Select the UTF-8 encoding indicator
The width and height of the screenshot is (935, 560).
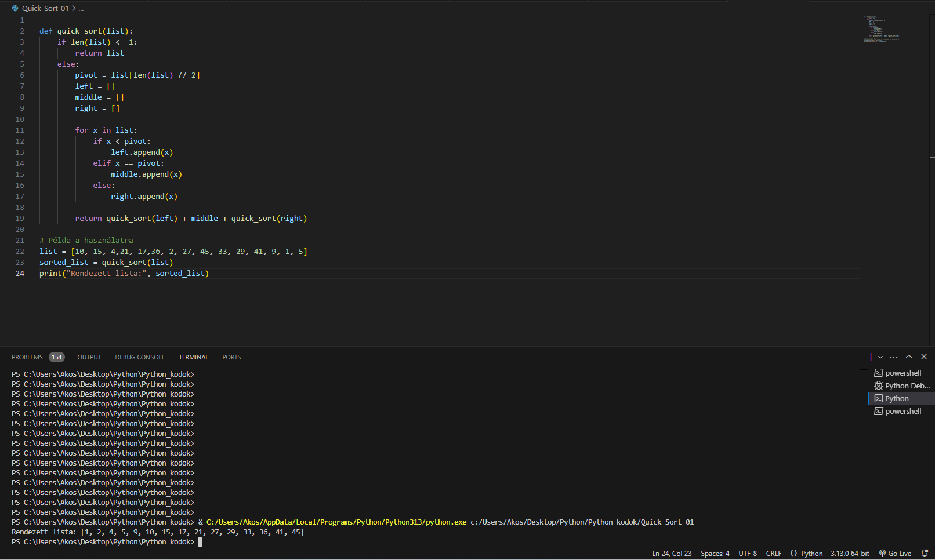click(x=748, y=554)
